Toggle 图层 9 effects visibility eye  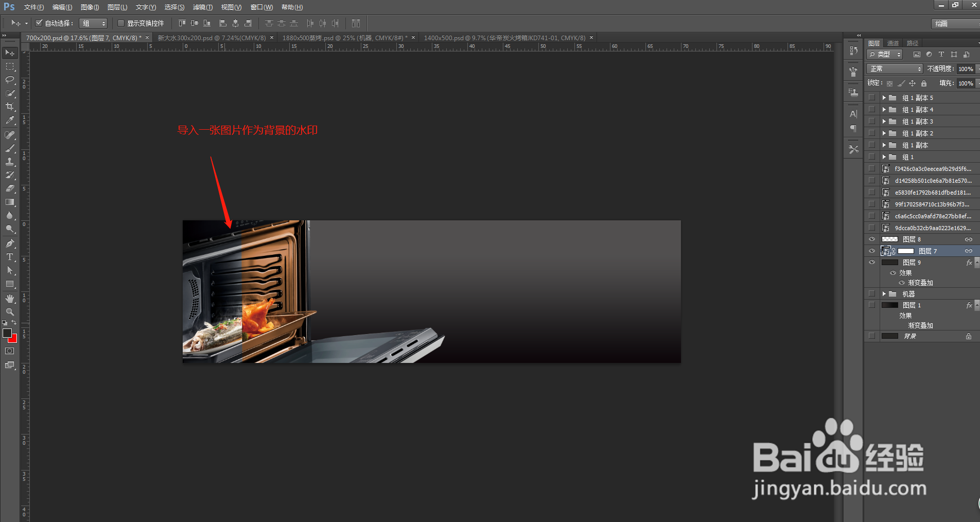893,273
